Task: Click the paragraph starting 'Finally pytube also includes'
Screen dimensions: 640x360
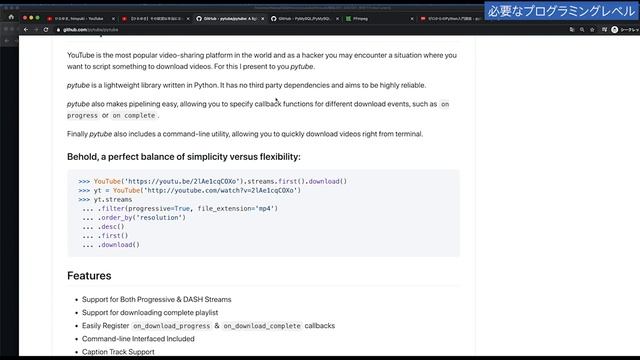Action: pyautogui.click(x=245, y=134)
